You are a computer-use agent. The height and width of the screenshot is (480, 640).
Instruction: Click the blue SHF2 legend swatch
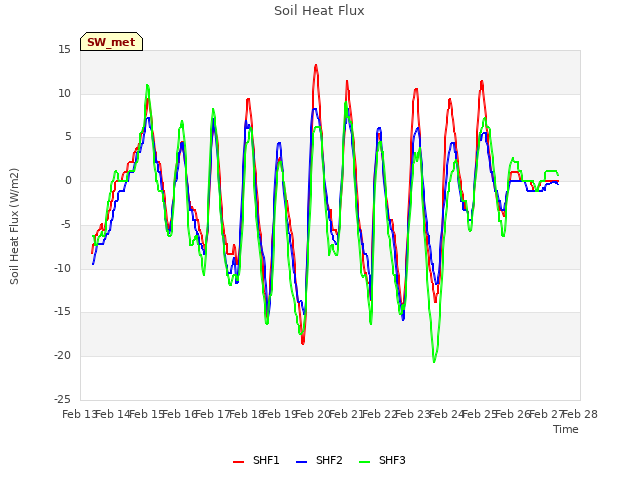tap(301, 462)
